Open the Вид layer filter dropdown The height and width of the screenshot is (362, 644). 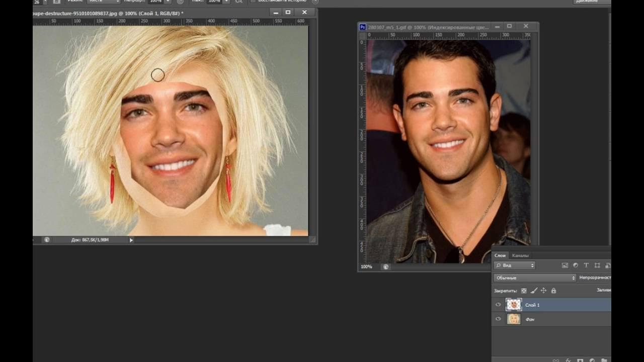point(514,265)
